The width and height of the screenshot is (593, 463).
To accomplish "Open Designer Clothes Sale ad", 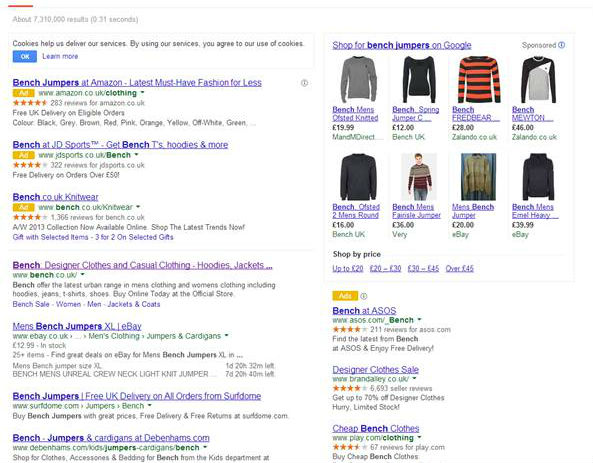I will pos(376,370).
